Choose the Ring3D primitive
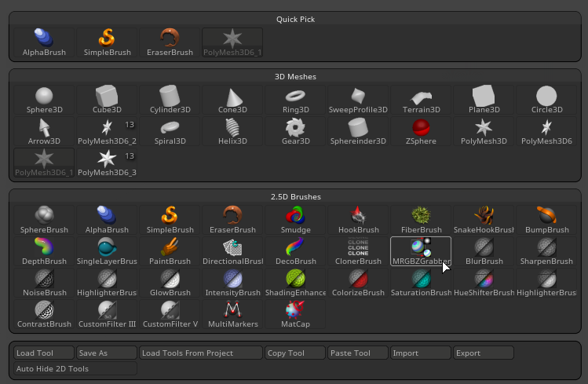Screen dimensions: 588x384 click(295, 100)
